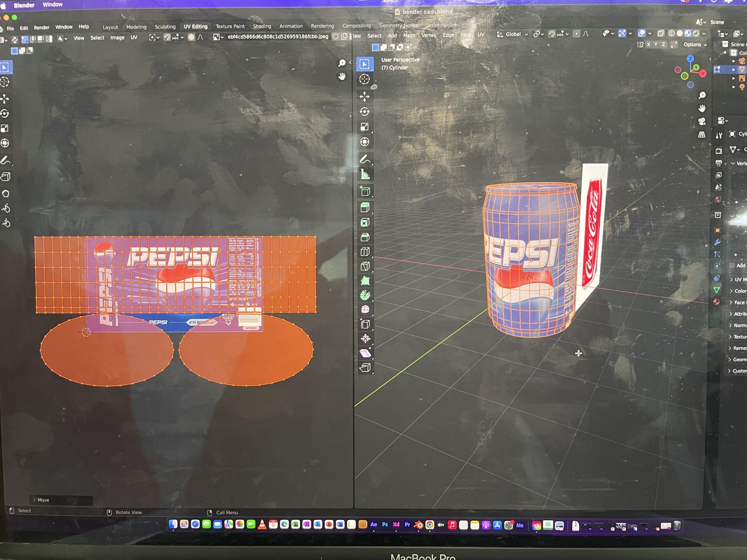Open the UV menu in UV editor
The image size is (747, 560).
click(134, 37)
